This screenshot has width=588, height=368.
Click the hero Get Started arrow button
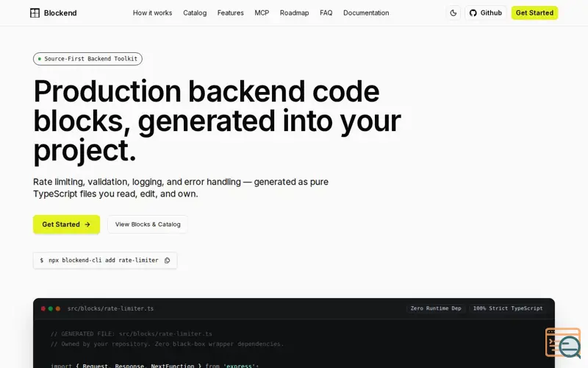point(66,224)
